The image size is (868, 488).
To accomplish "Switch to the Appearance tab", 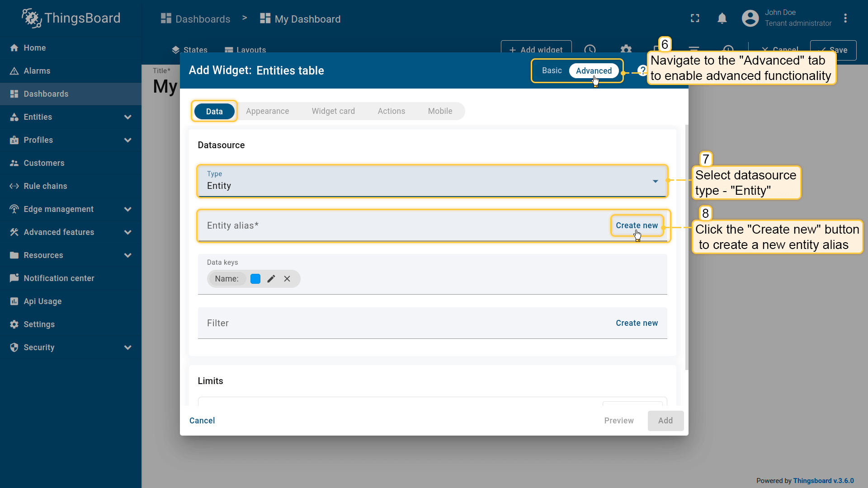I will pos(267,111).
